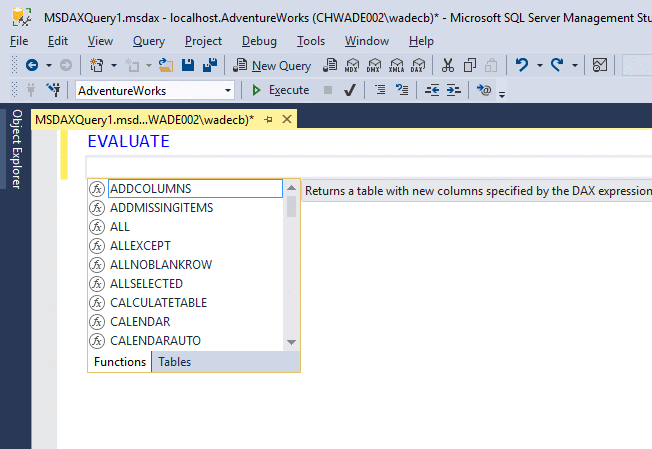
Task: Click the DAX query toolbar icon
Action: [x=417, y=65]
